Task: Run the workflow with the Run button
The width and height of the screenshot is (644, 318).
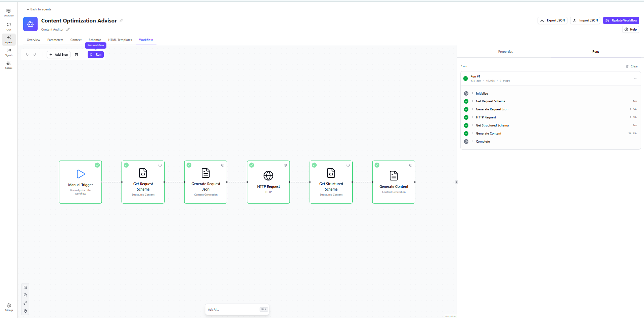Action: pyautogui.click(x=96, y=54)
